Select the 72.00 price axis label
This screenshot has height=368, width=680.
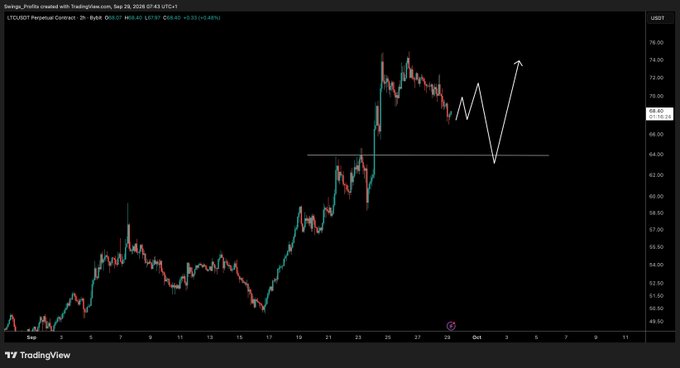(x=656, y=78)
